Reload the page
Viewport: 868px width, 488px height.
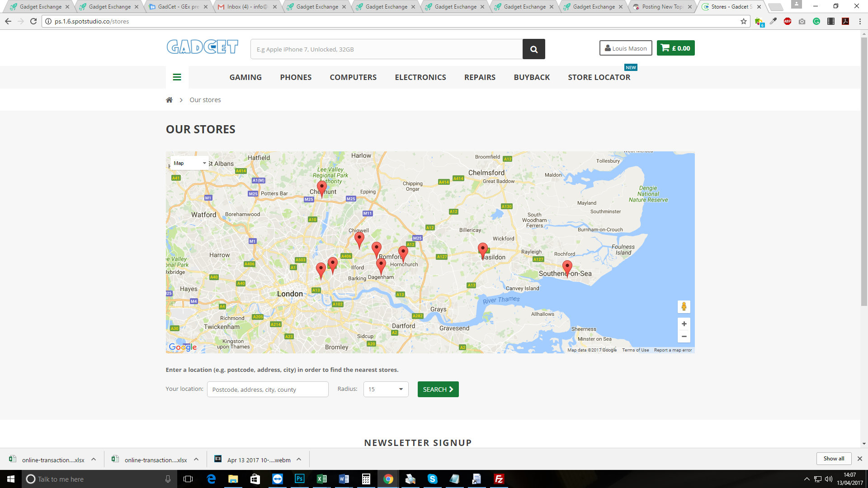(33, 21)
